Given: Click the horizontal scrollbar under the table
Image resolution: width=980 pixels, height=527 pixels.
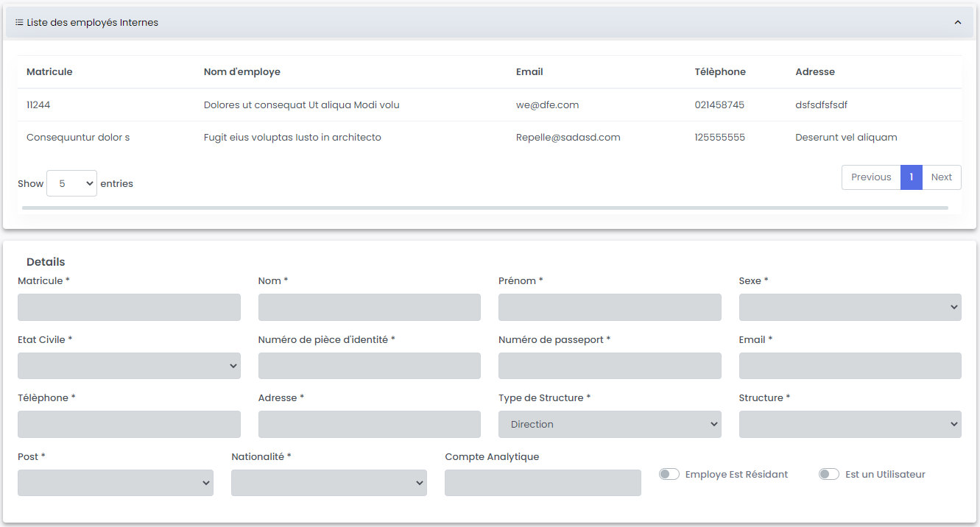Looking at the screenshot, I should point(484,208).
